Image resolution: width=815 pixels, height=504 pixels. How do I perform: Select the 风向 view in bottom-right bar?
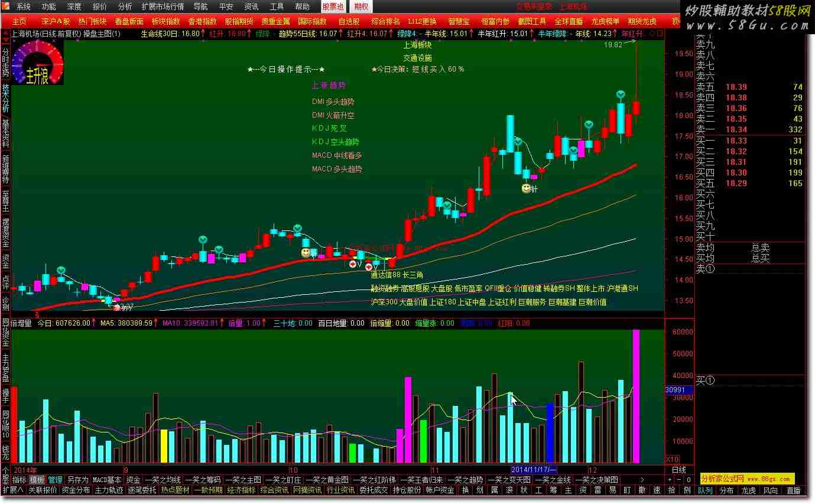tap(770, 490)
